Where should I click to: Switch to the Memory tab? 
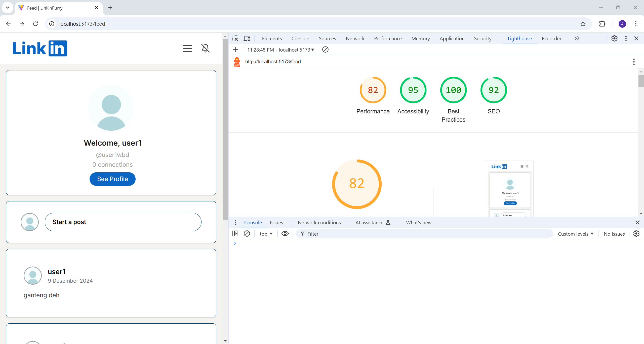coord(420,38)
